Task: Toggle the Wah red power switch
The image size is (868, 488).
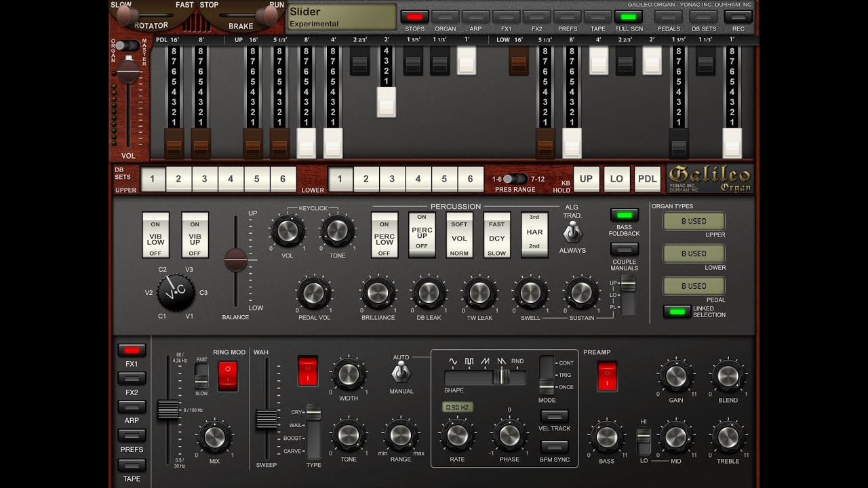Action: click(308, 371)
